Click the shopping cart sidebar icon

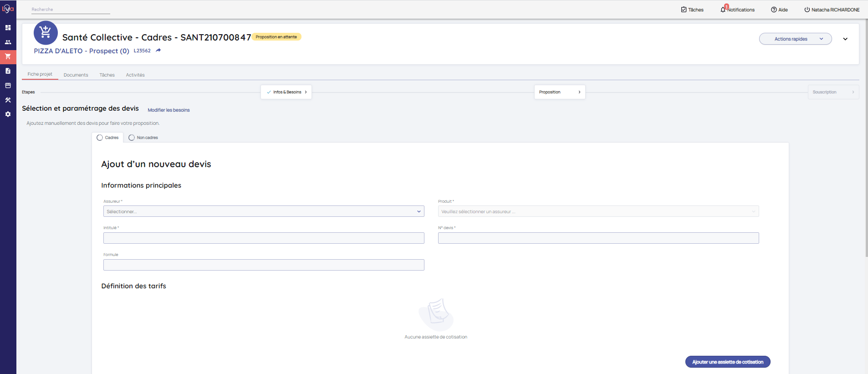(8, 56)
